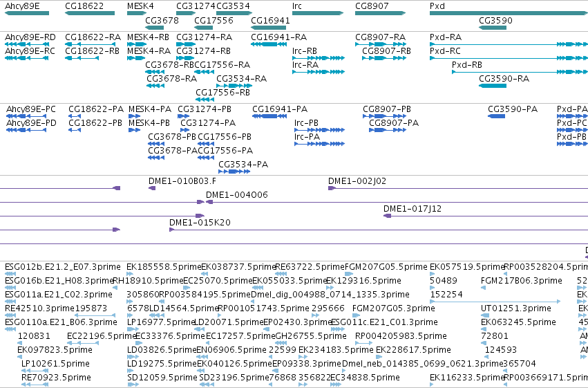Select the Irc gene label
The width and height of the screenshot is (588, 388).
coord(297,6)
